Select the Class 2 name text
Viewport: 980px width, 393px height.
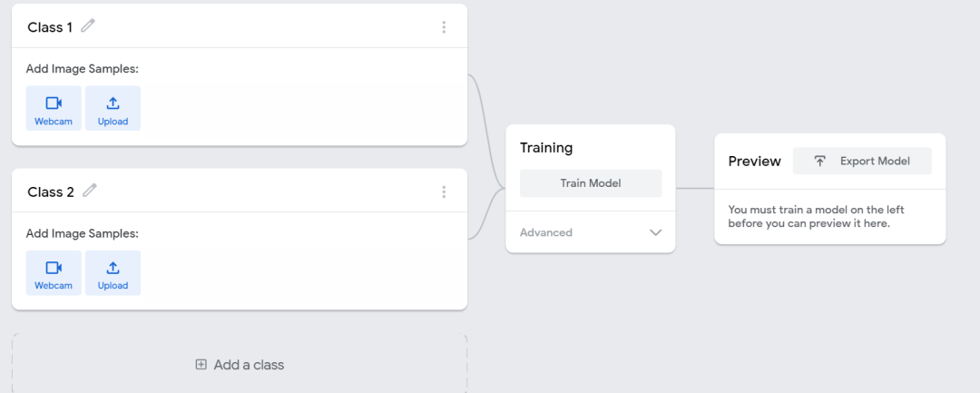click(x=51, y=192)
